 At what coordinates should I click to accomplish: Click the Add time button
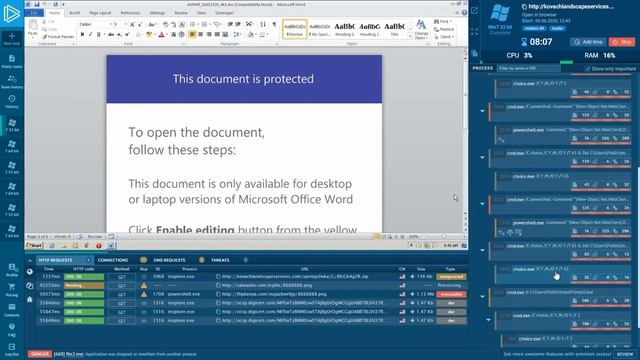pos(588,42)
